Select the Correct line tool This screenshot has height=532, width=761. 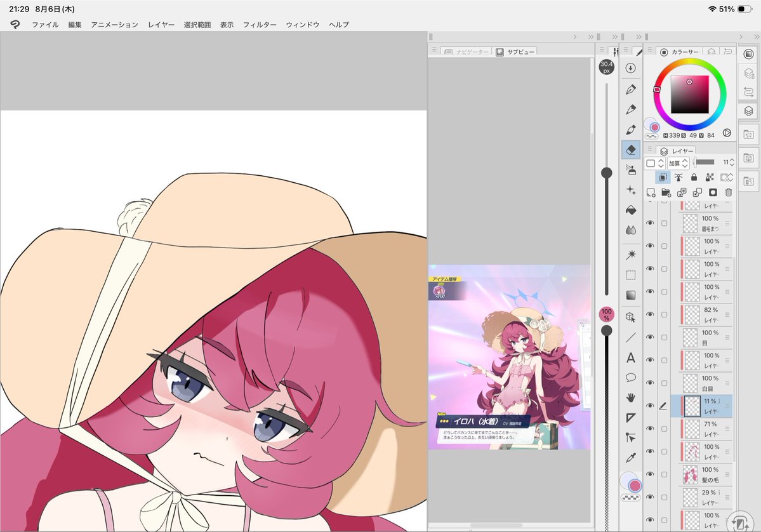point(630,437)
